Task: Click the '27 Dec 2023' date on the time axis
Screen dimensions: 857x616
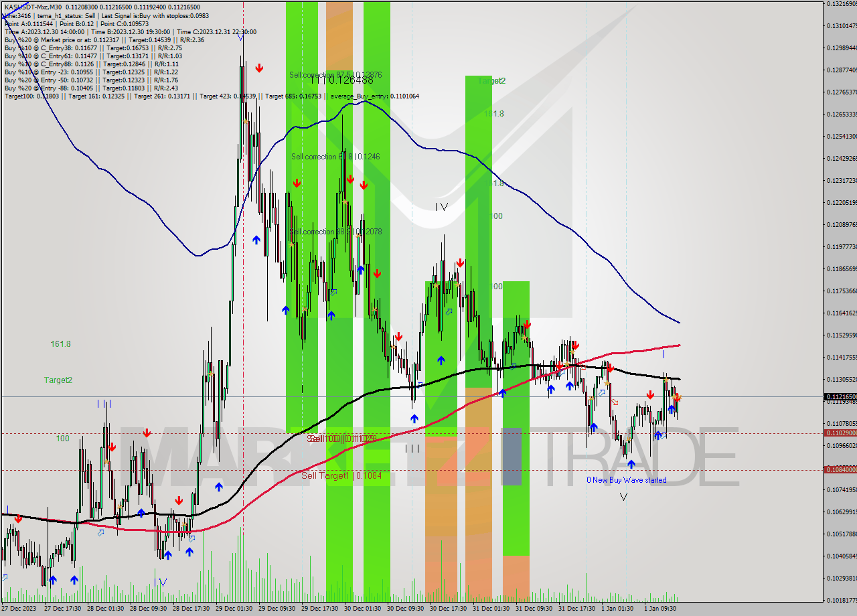Action: (x=19, y=609)
